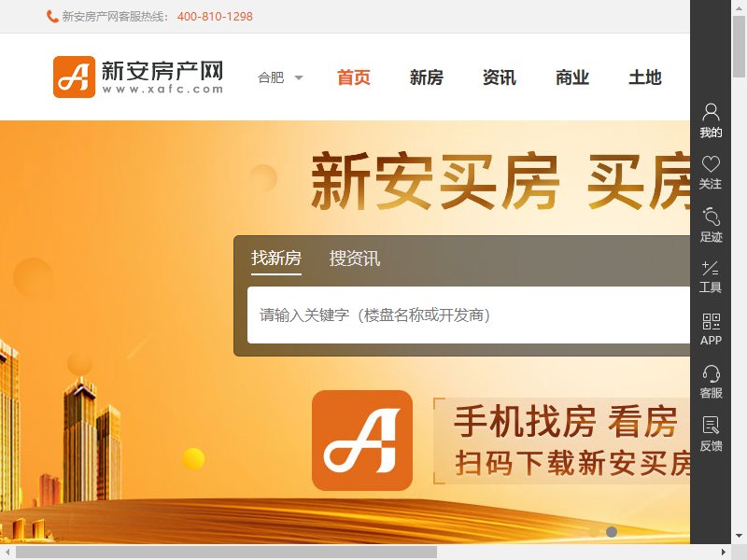Select the 找新房 search tab

(276, 259)
